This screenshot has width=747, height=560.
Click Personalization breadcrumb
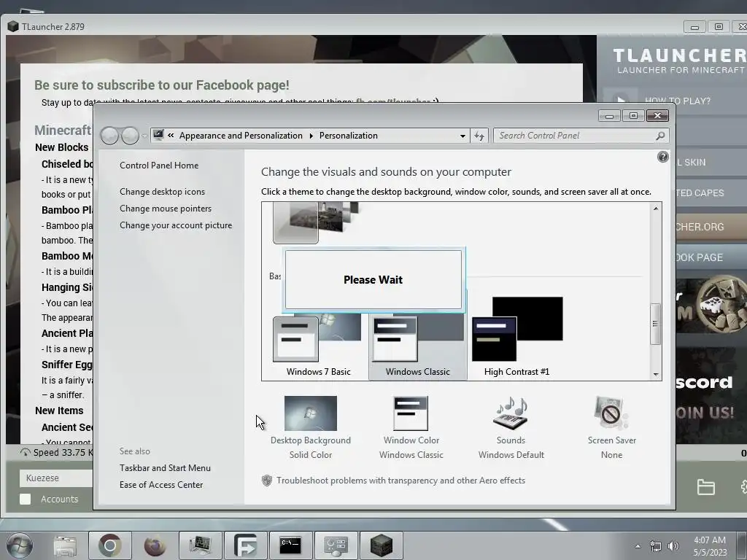point(348,136)
